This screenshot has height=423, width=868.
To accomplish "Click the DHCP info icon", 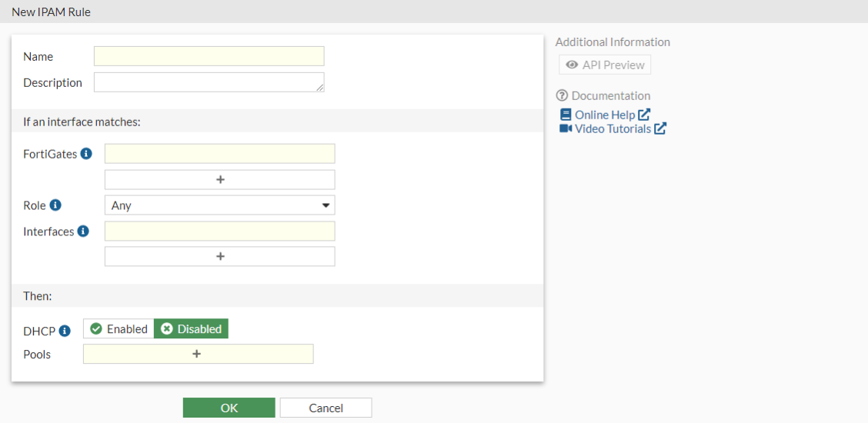I will point(65,330).
